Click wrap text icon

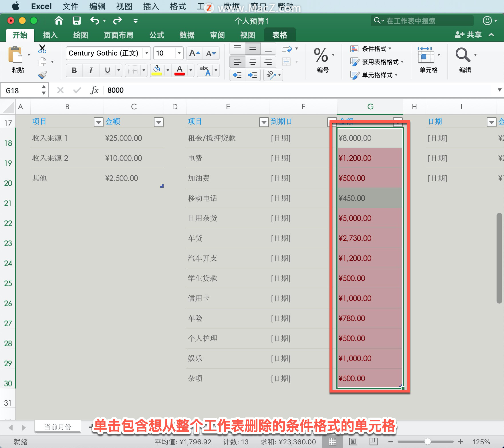pyautogui.click(x=287, y=49)
